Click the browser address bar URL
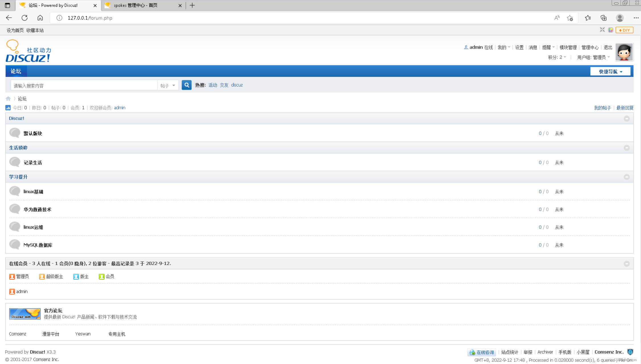The height and width of the screenshot is (364, 641). pyautogui.click(x=90, y=18)
